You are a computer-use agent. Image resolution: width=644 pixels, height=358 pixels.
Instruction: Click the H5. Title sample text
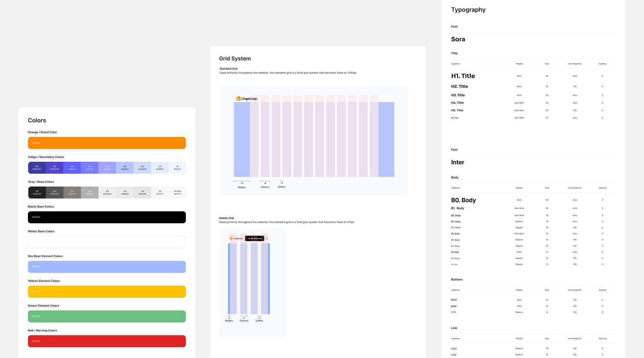tap(457, 110)
